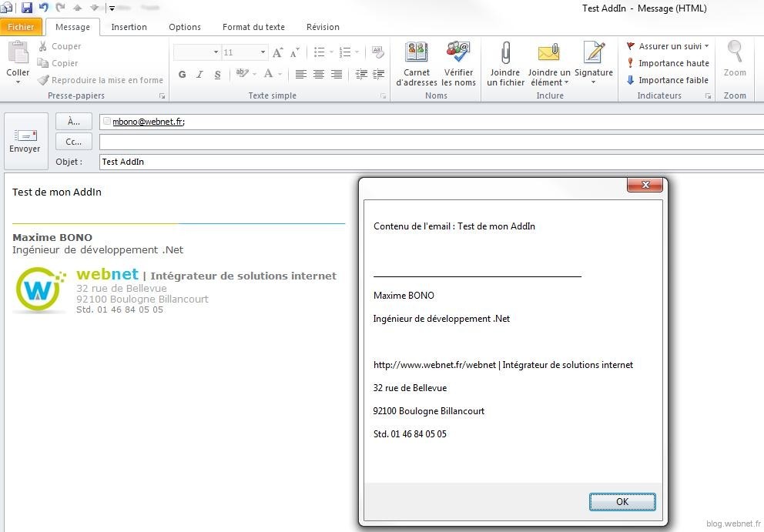
Task: Click OK in the dialog box
Action: pyautogui.click(x=622, y=502)
